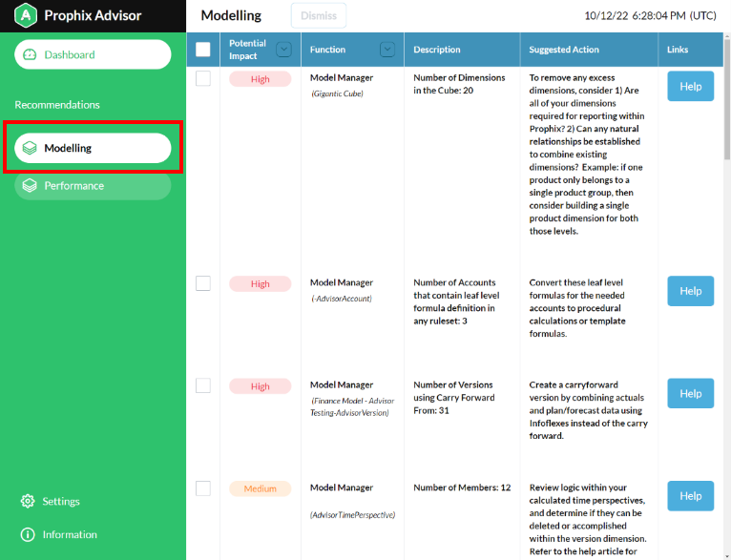731x560 pixels.
Task: Click the vertical scrollbar thumb
Action: [727, 99]
